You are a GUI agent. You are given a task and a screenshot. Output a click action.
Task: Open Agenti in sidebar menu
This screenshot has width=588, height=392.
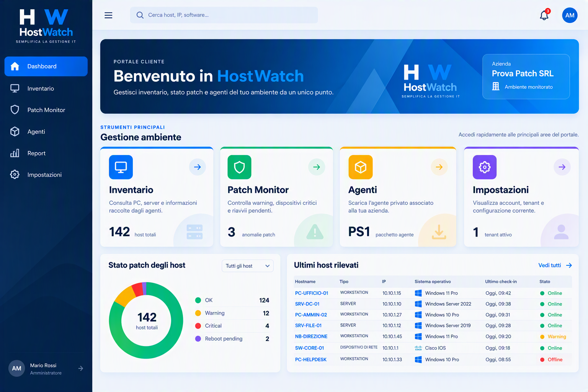click(46, 132)
